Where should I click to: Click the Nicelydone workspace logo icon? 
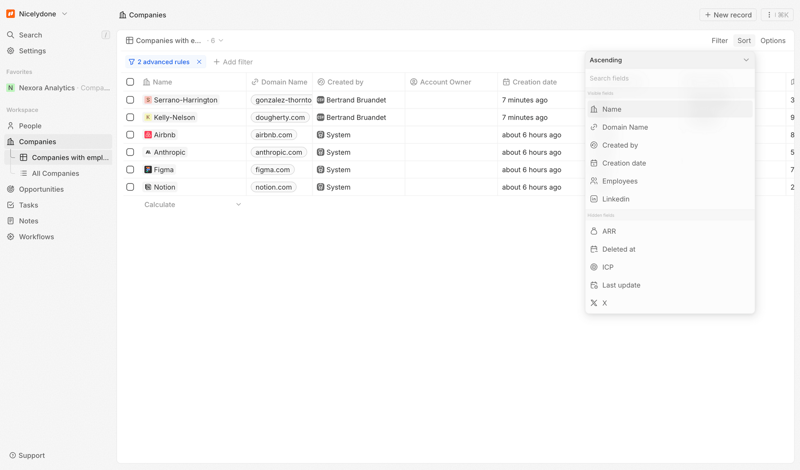click(x=10, y=14)
